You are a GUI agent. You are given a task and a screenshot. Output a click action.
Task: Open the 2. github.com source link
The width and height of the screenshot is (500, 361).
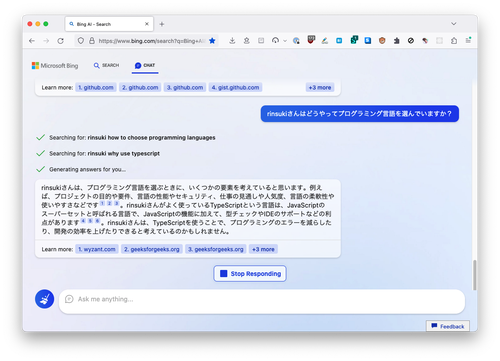(x=140, y=87)
